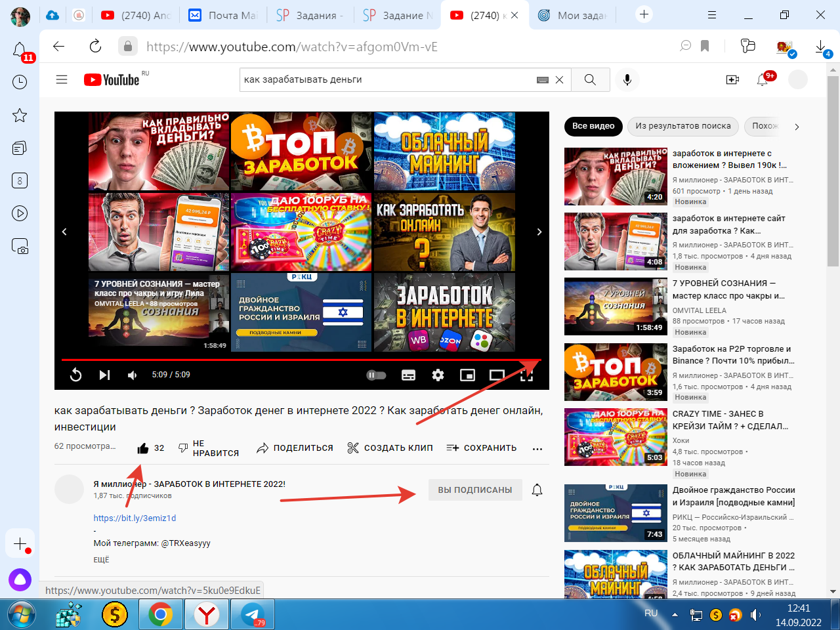This screenshot has width=840, height=630.
Task: Select the Все видео chip
Action: [x=593, y=126]
